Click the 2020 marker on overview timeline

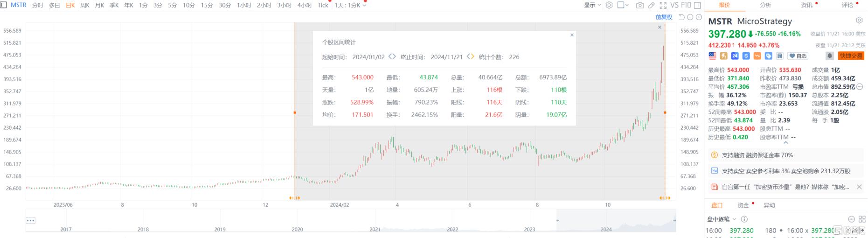tap(298, 229)
